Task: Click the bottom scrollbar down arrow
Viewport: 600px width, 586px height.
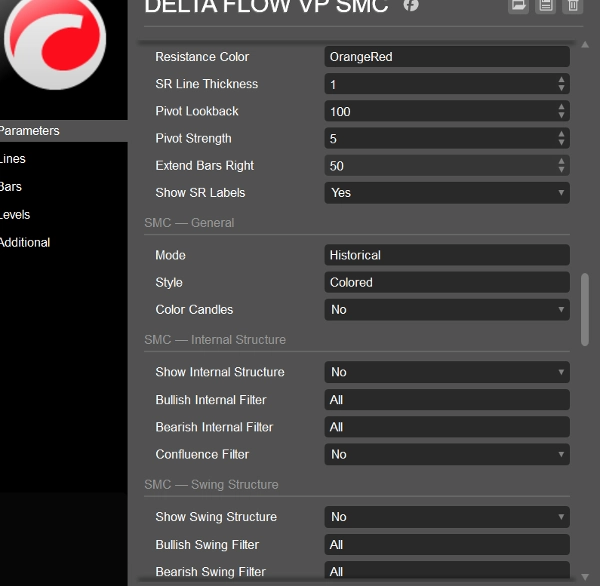Action: [585, 576]
